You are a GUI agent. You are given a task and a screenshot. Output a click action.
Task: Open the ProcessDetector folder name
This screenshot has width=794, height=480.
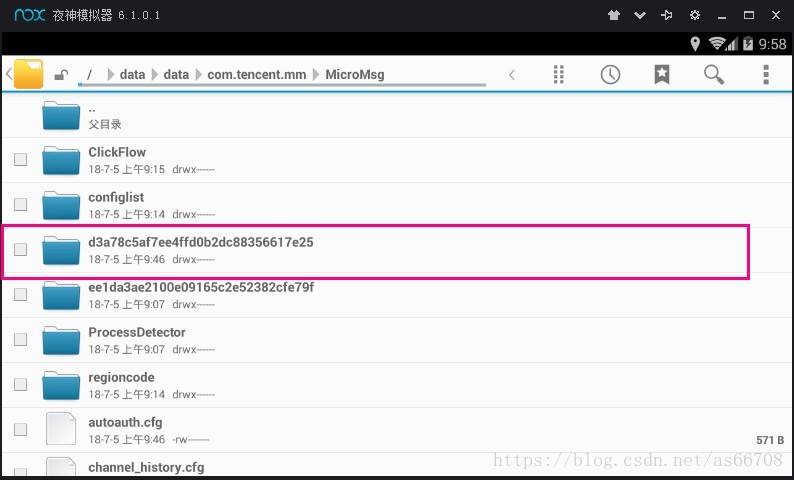coord(137,332)
